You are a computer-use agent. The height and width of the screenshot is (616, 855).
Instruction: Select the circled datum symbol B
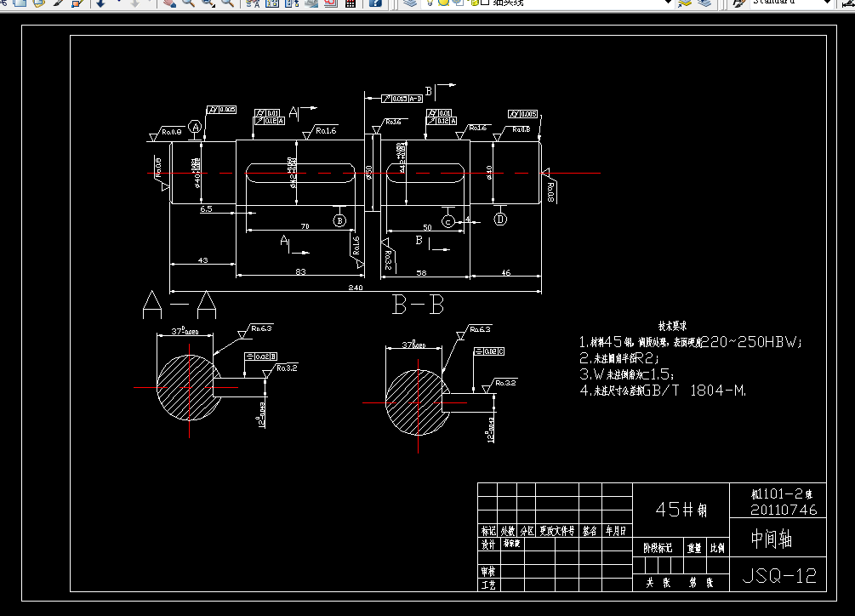click(339, 220)
